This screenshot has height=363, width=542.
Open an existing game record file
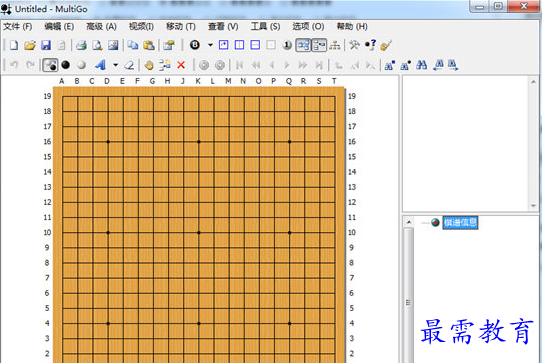coord(30,45)
